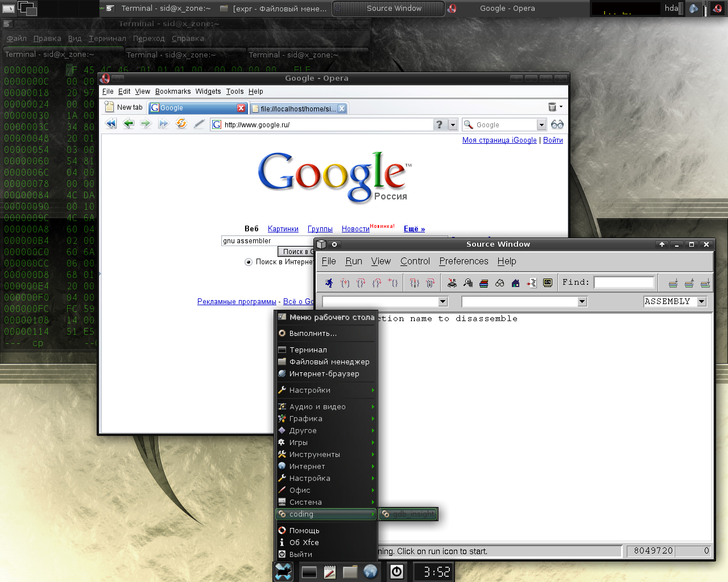Click the Step icon in Source Window toolbar

345,282
